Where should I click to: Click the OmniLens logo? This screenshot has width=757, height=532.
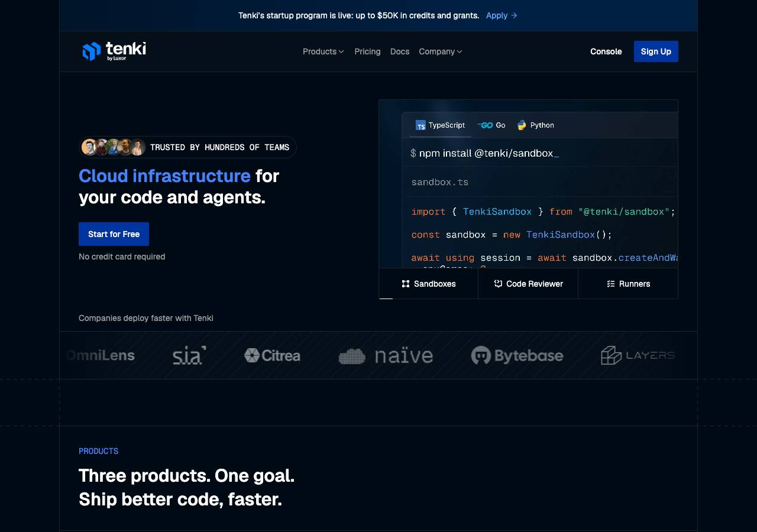tap(101, 355)
